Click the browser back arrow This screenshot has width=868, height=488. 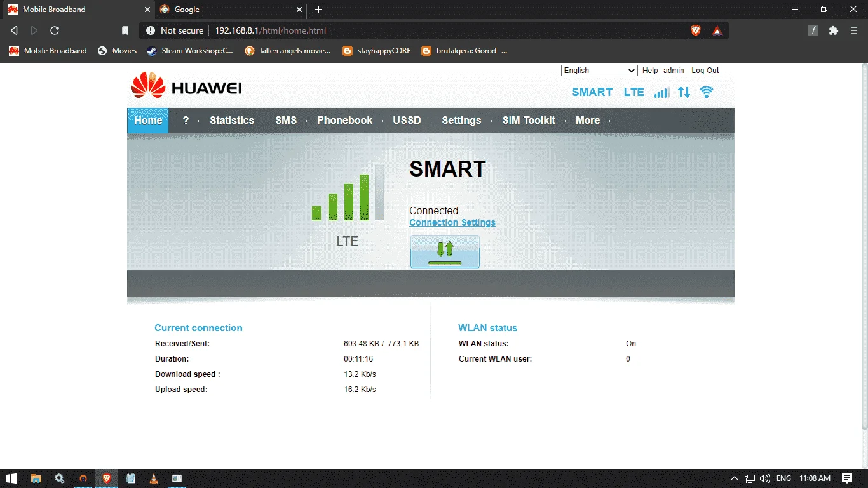pyautogui.click(x=14, y=30)
